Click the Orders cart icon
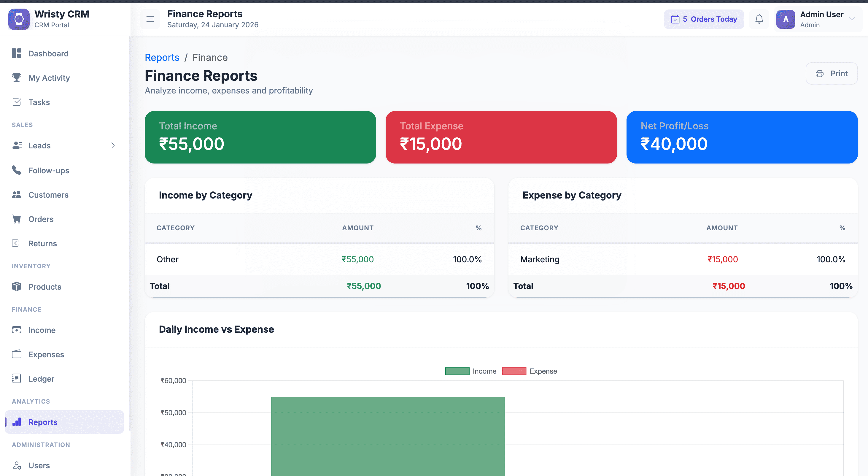This screenshot has height=476, width=868. pyautogui.click(x=17, y=219)
